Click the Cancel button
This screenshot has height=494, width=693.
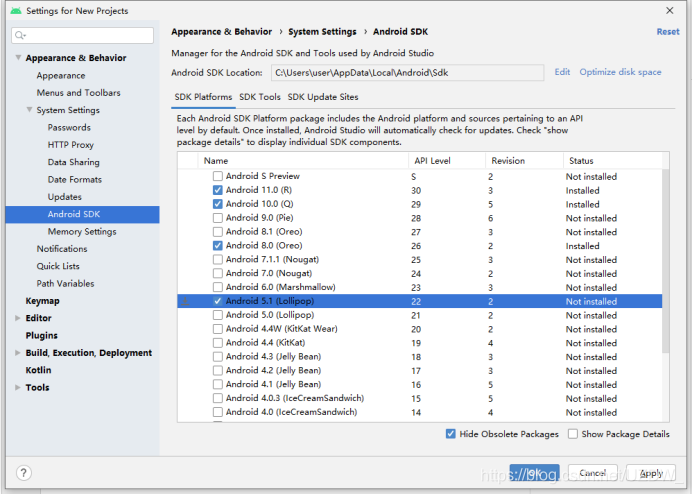click(593, 473)
